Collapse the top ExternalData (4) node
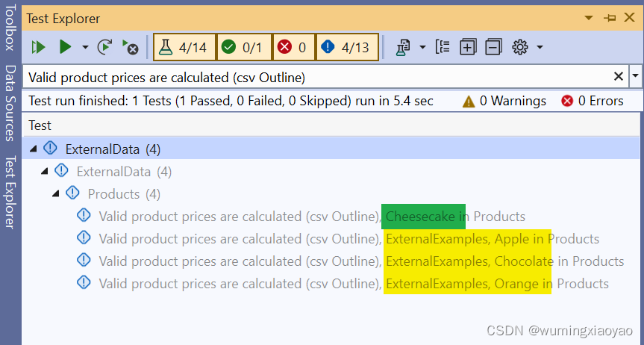Image resolution: width=644 pixels, height=345 pixels. [33, 149]
